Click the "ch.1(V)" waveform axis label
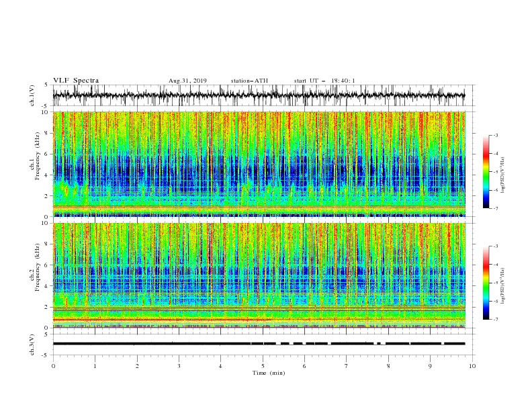This screenshot has width=532, height=411. tap(32, 95)
